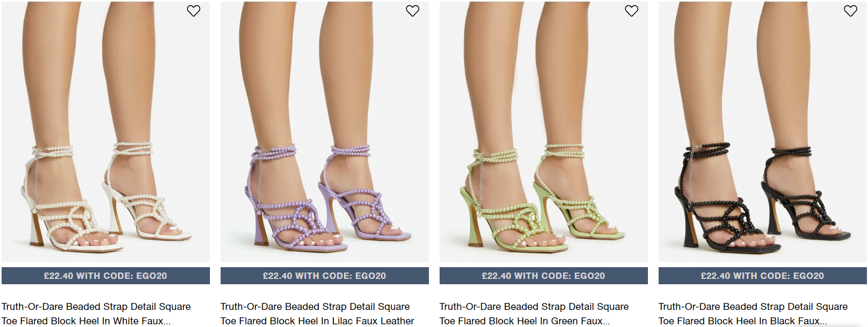Open Truth-Or-Dare Black Faux heel title link

(x=753, y=314)
